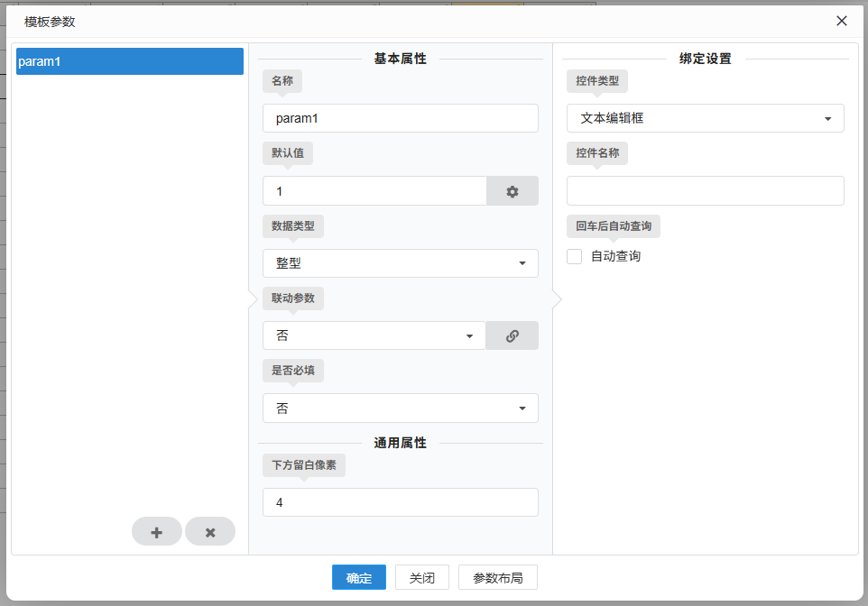Image resolution: width=868 pixels, height=606 pixels.
Task: Click the 确定 button
Action: tap(358, 578)
